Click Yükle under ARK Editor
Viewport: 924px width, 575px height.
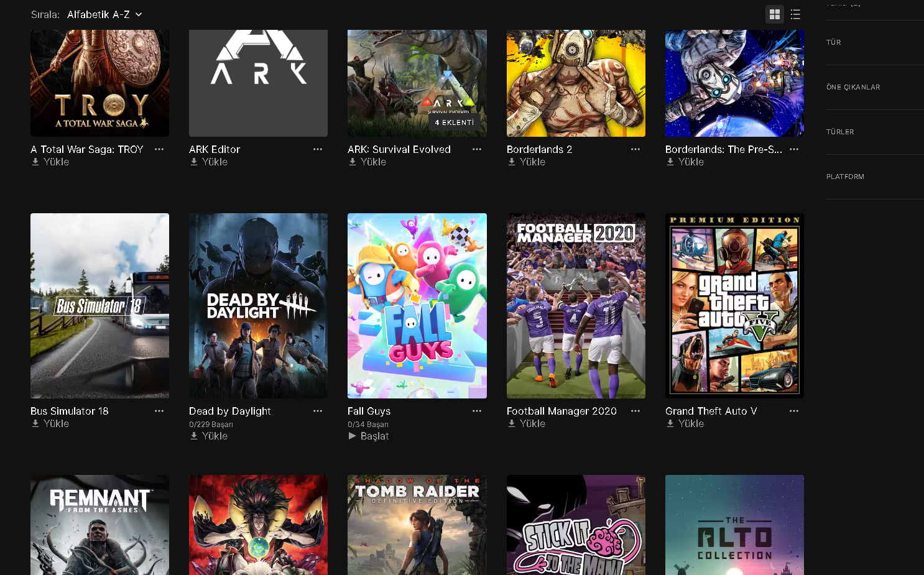click(x=209, y=162)
